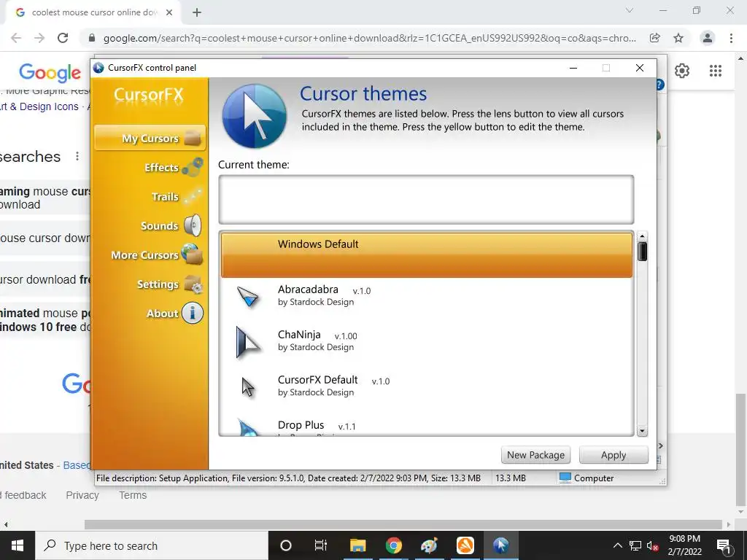Open Task View from taskbar
This screenshot has height=560, width=747.
coord(321,545)
